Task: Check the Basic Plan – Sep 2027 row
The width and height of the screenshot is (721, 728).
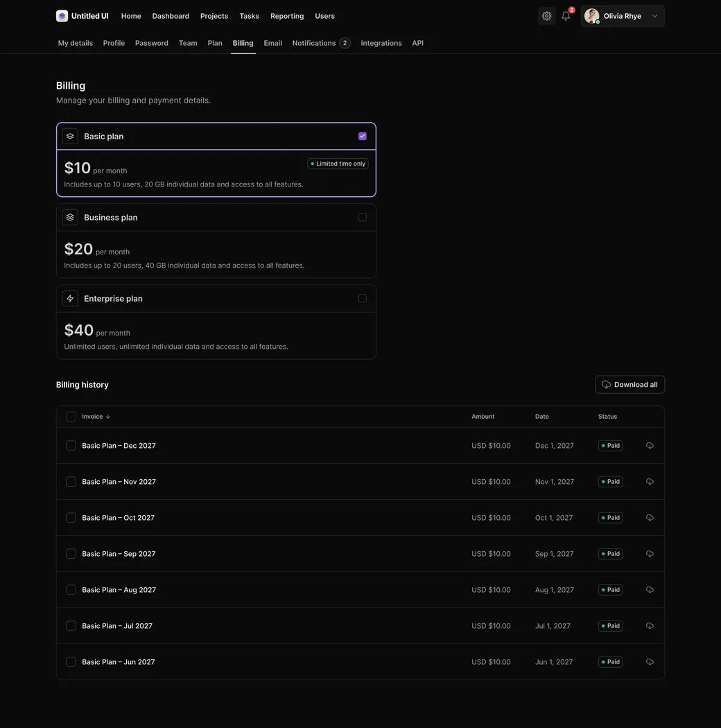Action: point(71,553)
